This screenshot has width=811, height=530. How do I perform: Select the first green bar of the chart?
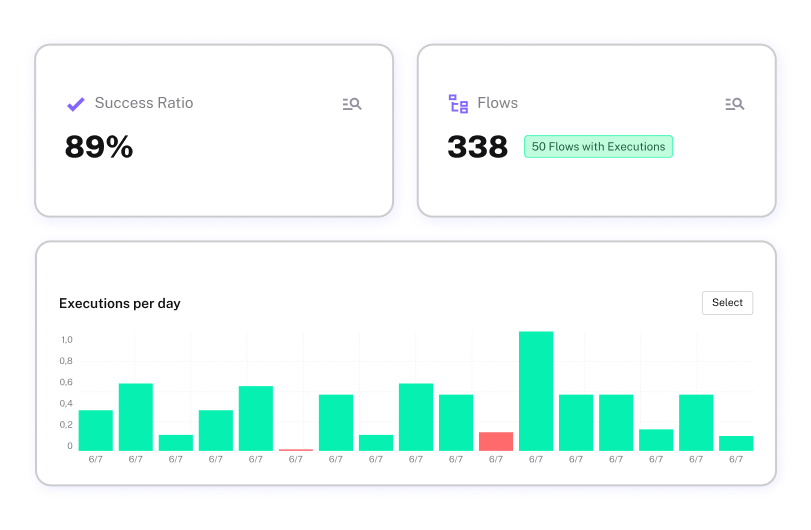point(96,430)
